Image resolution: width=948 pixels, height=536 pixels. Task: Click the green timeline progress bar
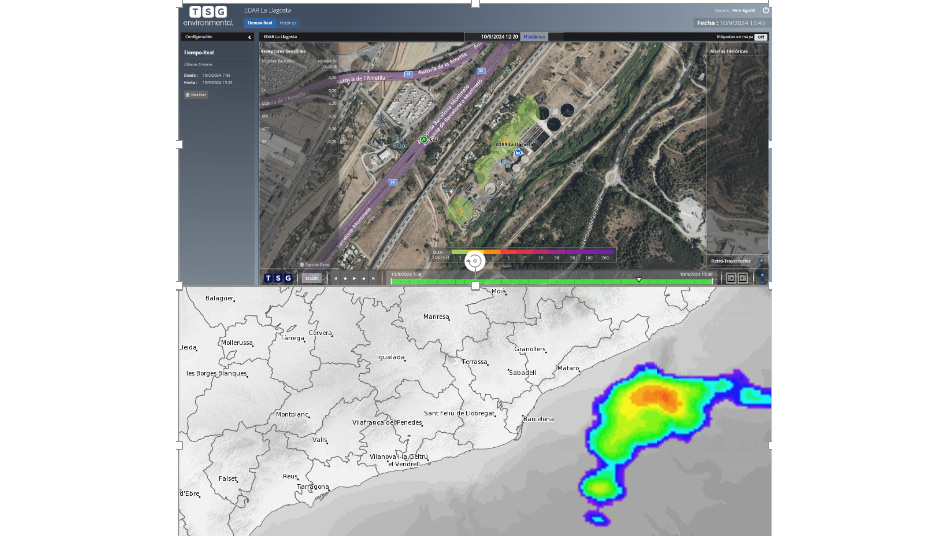pyautogui.click(x=550, y=282)
